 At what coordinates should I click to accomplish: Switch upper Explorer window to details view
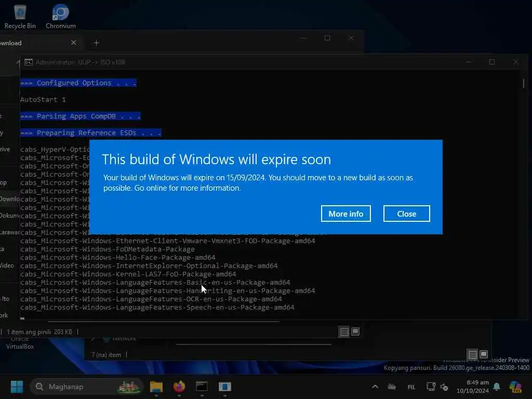(344, 331)
